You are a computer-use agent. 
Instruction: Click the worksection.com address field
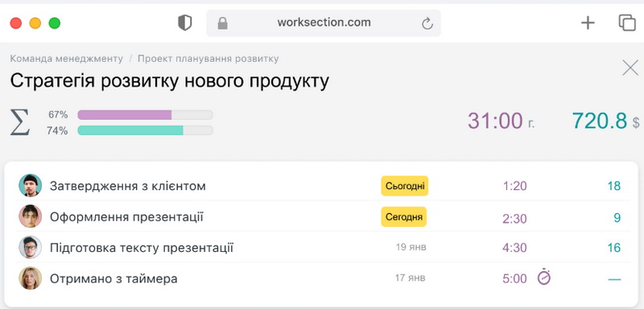point(324,23)
